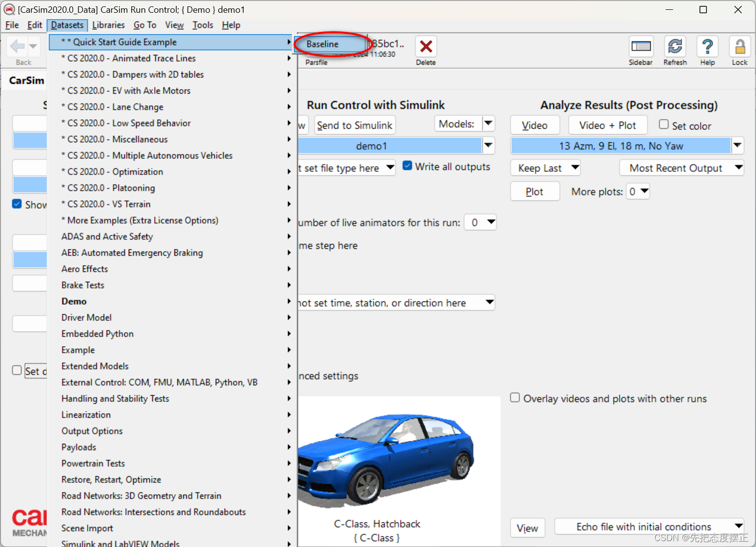Click the Back arrow icon
756x547 pixels.
point(18,47)
